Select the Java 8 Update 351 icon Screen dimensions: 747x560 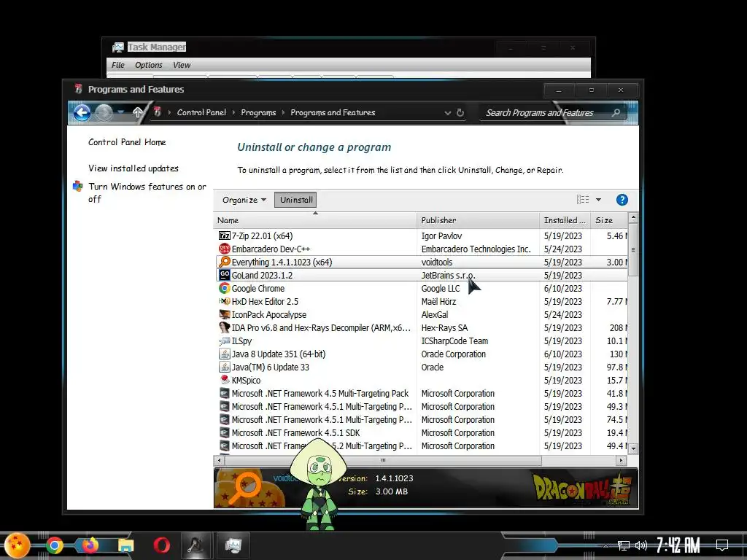[x=225, y=354]
